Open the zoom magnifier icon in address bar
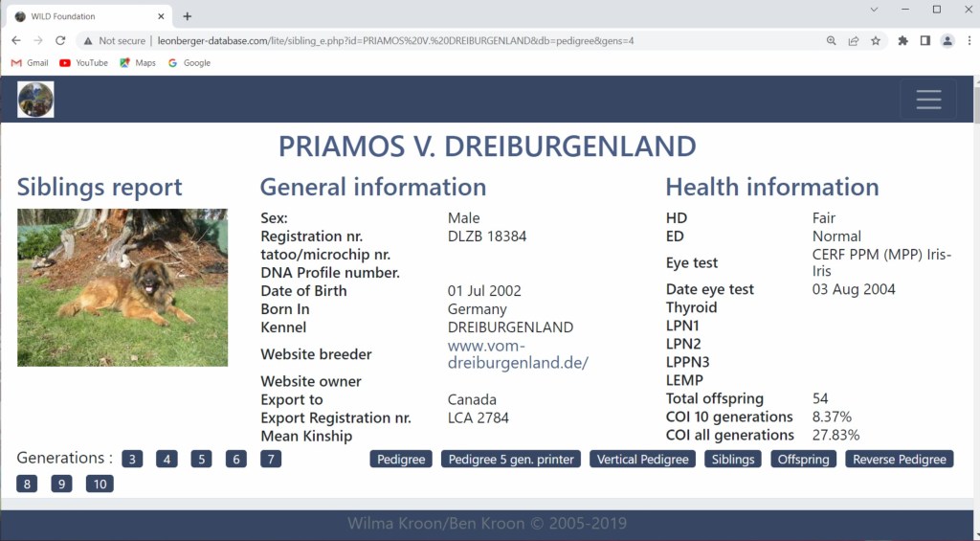 [832, 40]
